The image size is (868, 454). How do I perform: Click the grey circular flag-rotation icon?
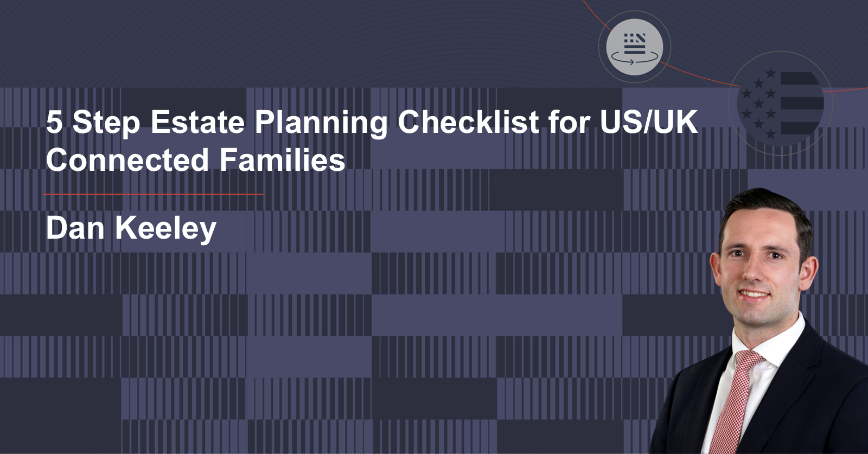point(634,47)
